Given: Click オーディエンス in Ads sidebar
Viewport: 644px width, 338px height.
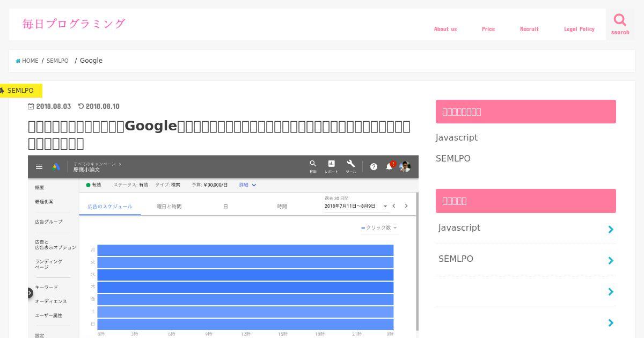Looking at the screenshot, I should [x=51, y=302].
